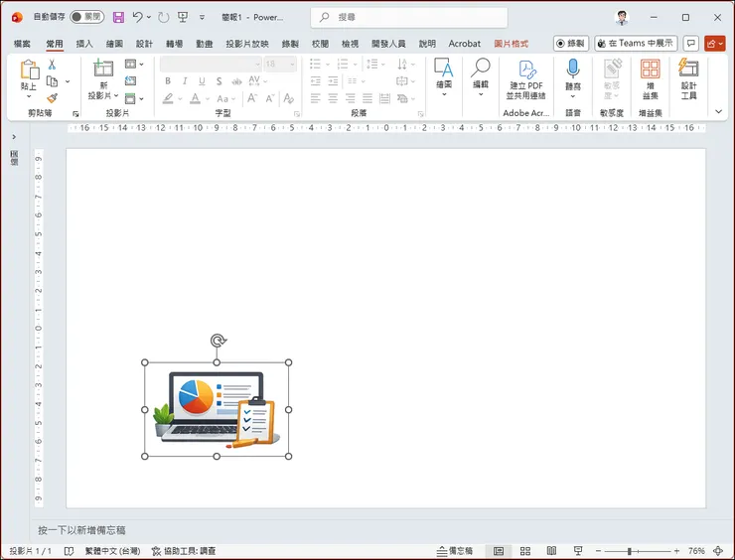Toggle Bold formatting
The height and width of the screenshot is (560, 735).
click(x=168, y=81)
